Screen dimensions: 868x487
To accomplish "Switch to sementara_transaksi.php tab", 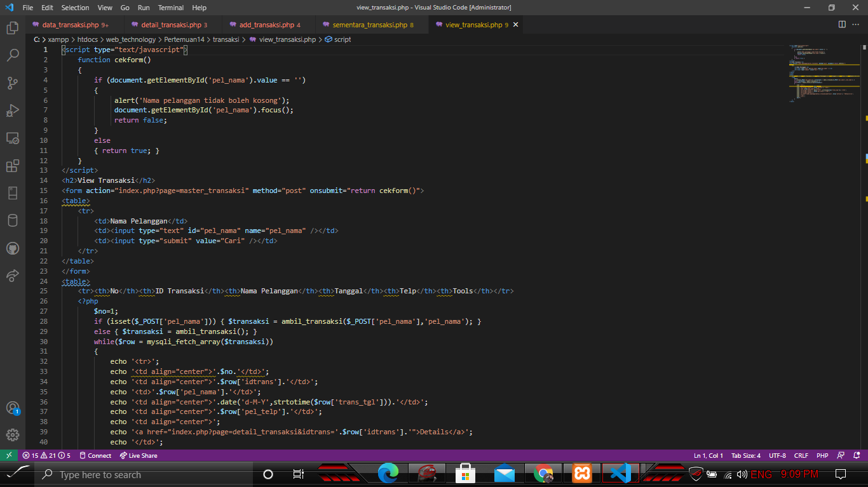I will (373, 25).
